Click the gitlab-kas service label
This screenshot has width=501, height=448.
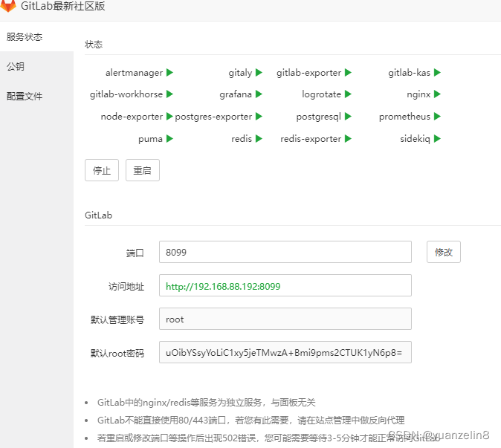(410, 73)
